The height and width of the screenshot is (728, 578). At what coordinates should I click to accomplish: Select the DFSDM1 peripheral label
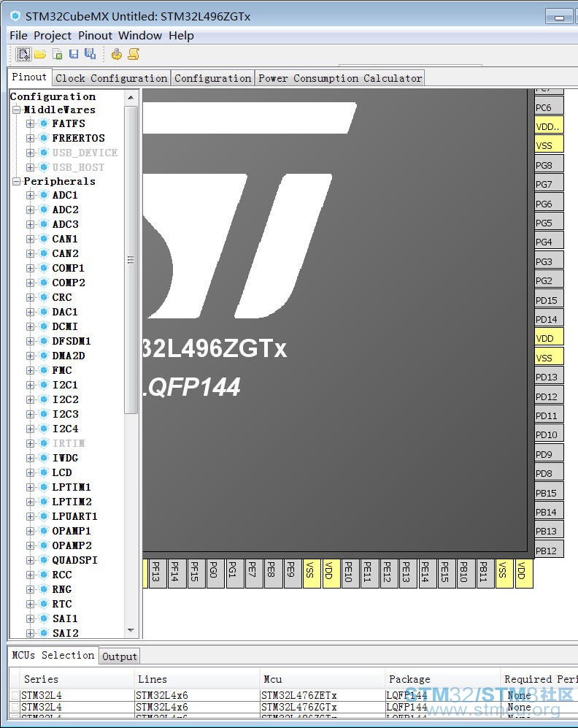72,341
